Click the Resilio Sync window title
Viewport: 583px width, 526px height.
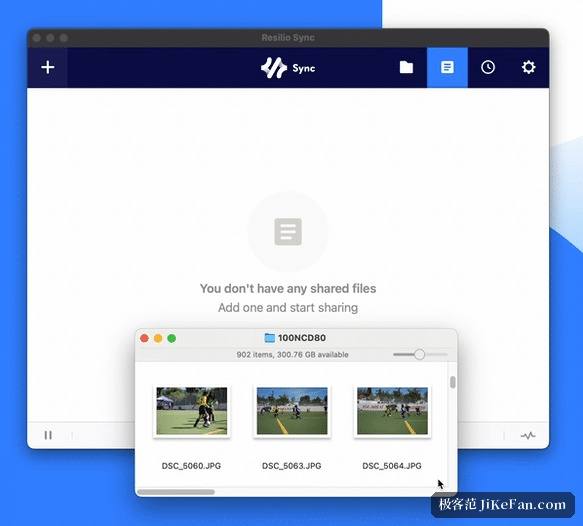tap(288, 38)
